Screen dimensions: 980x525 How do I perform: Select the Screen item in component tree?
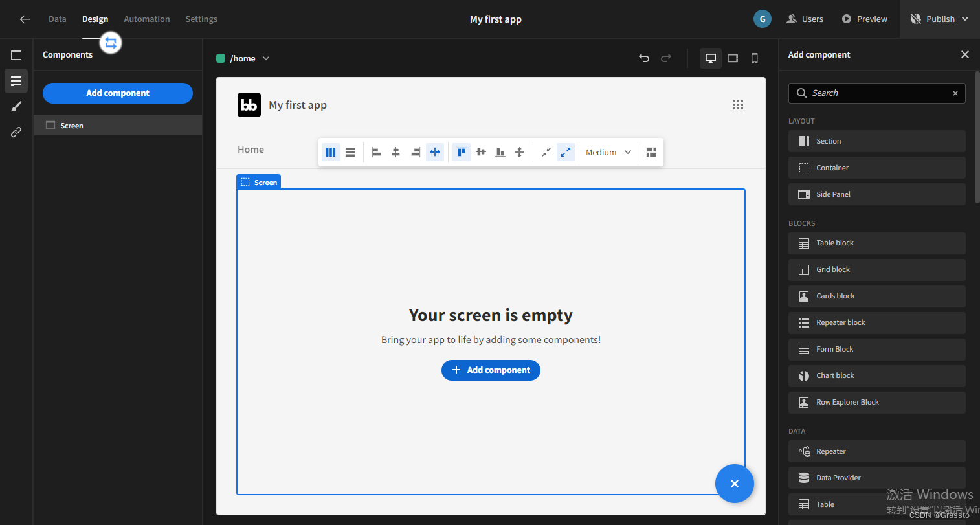coord(118,126)
